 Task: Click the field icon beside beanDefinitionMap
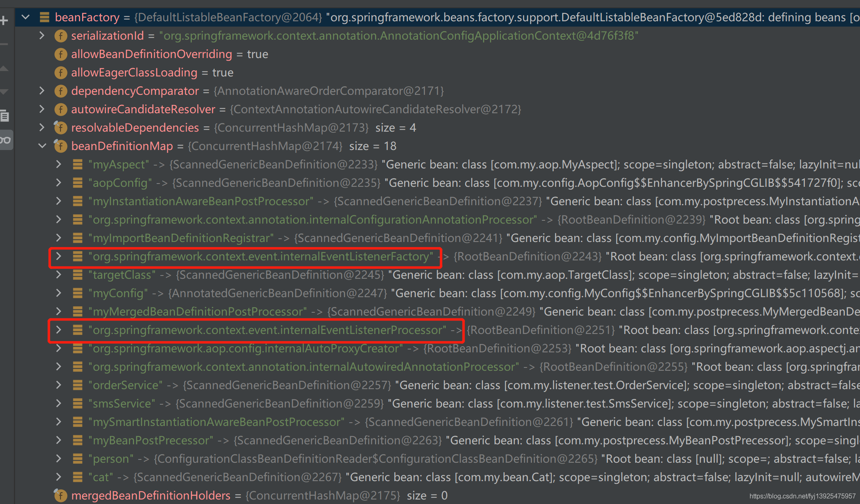click(61, 146)
